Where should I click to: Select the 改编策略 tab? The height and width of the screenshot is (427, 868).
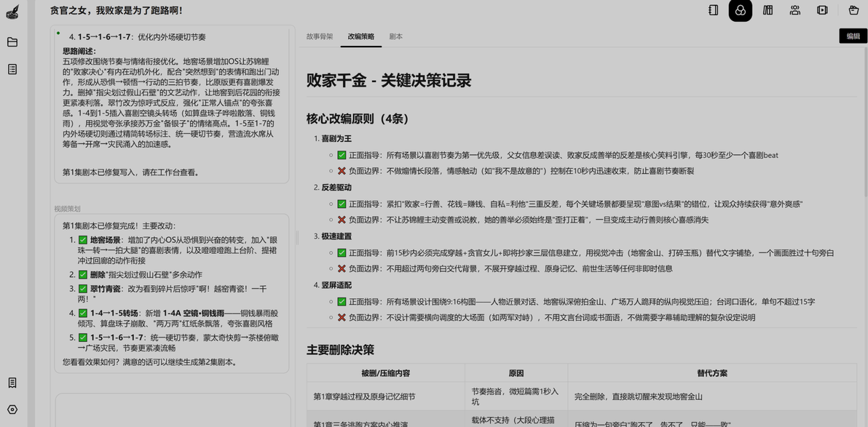tap(361, 36)
